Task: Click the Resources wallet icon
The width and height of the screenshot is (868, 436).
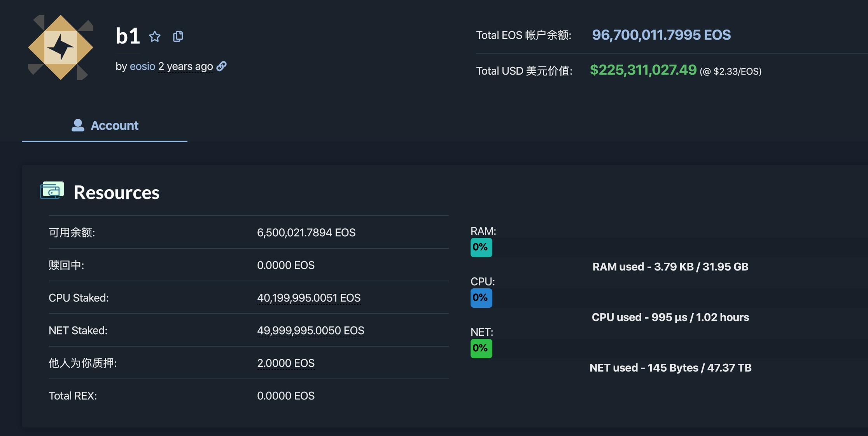Action: 52,190
